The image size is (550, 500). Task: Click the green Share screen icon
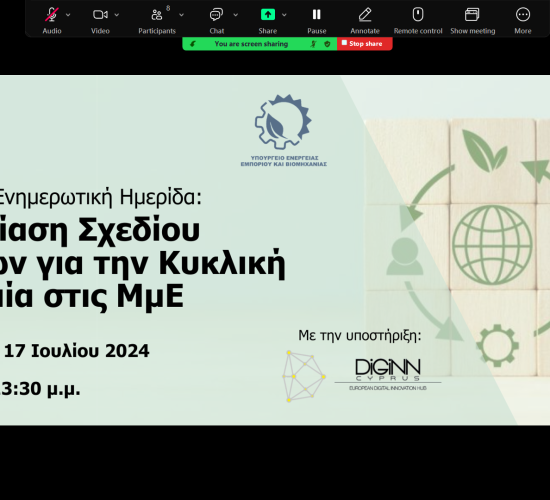(x=268, y=15)
